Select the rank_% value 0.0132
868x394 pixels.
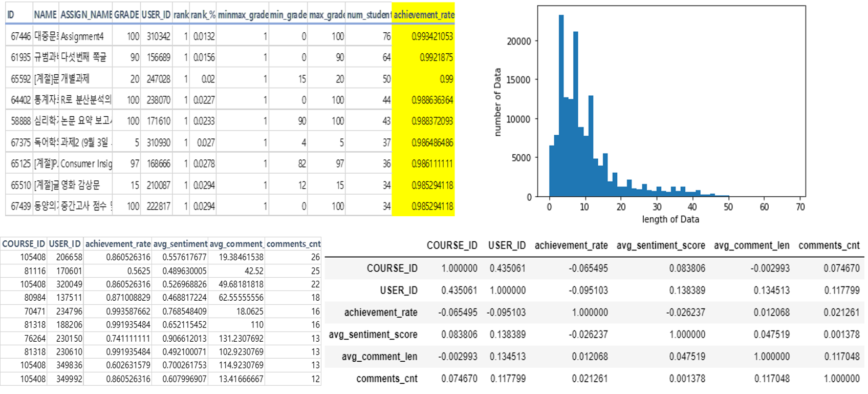[x=204, y=36]
